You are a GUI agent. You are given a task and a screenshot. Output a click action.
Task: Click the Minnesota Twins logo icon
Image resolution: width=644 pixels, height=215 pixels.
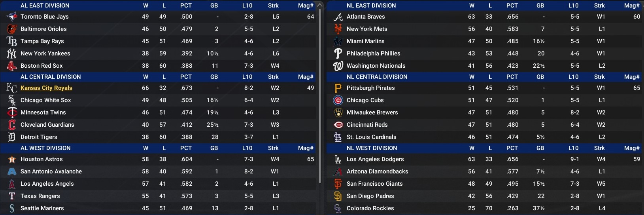(x=12, y=112)
